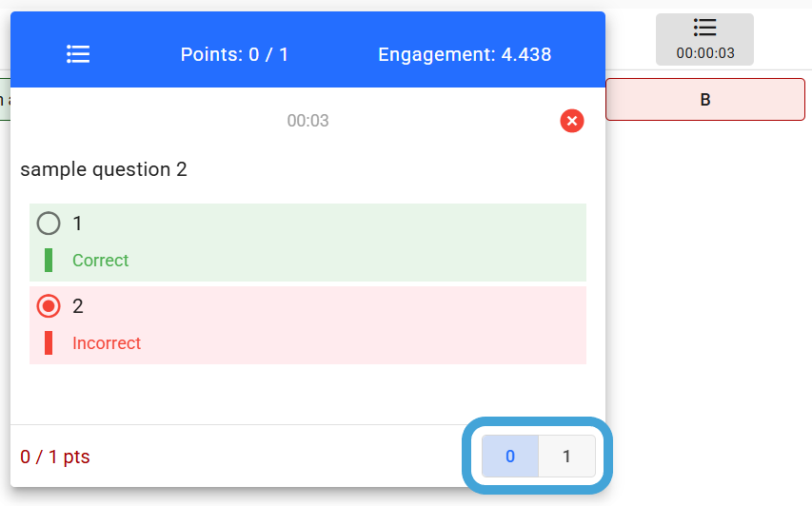
Task: Click the list icon above 00:00:03
Action: [704, 28]
